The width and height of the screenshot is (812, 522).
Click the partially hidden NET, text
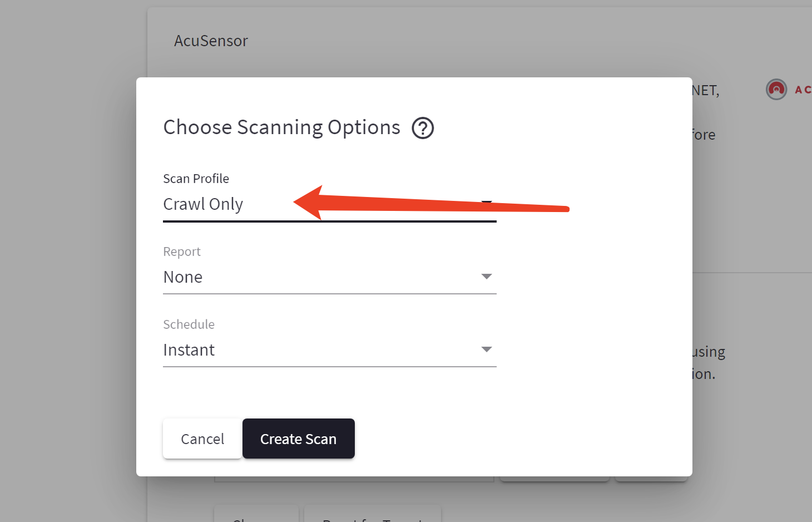706,90
